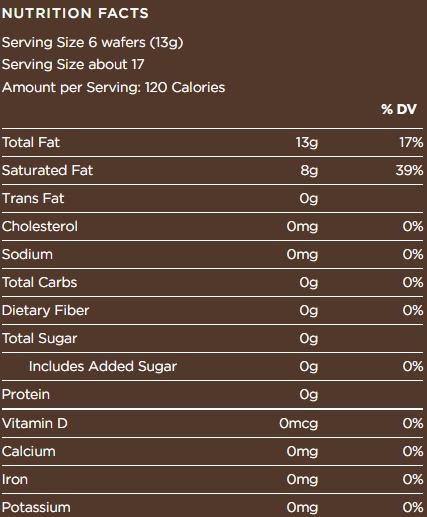The image size is (427, 517).
Task: Click the Protein row label
Action: tap(26, 394)
